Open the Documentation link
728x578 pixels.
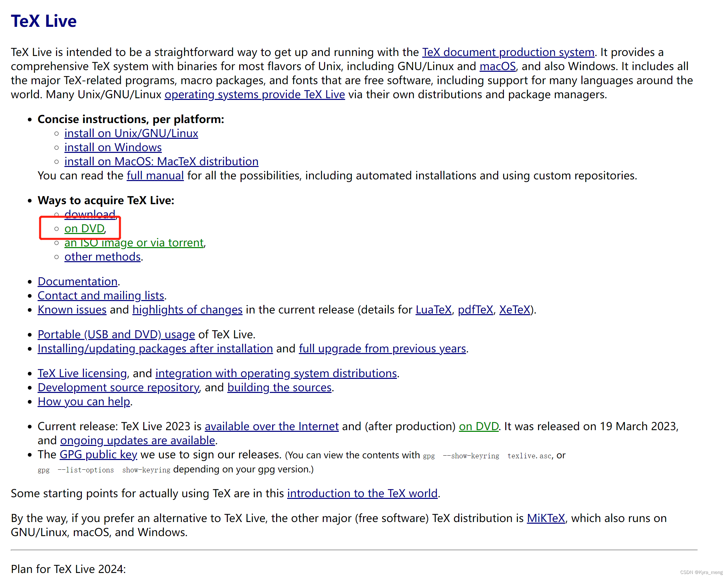(77, 282)
